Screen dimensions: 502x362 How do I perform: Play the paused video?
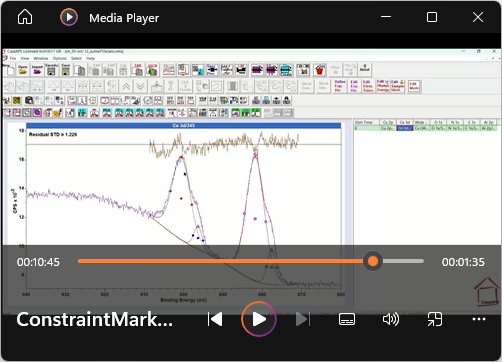click(259, 319)
